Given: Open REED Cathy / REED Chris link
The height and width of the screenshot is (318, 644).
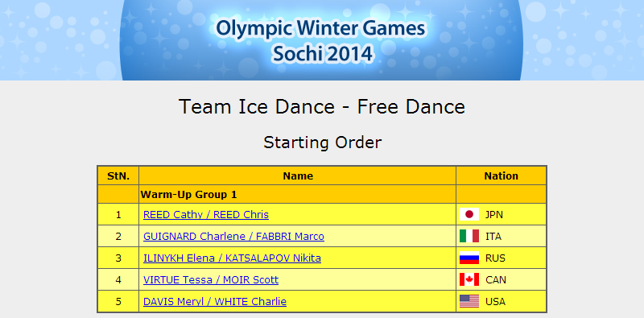Looking at the screenshot, I should point(206,215).
